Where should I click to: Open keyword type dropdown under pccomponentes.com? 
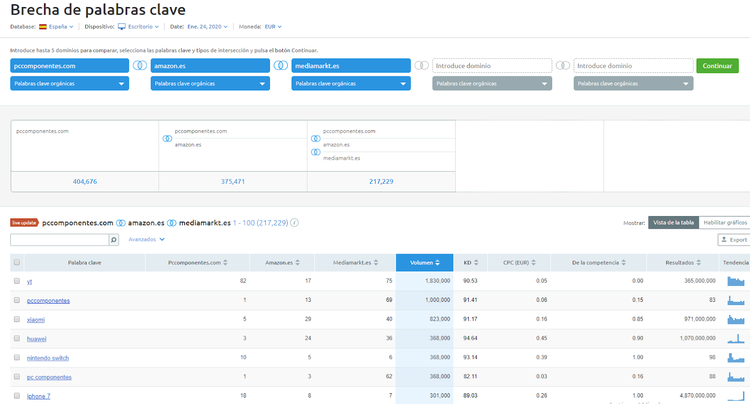point(69,83)
